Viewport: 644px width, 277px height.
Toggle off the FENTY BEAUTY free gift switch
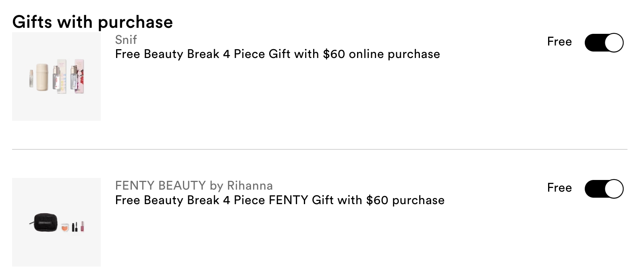[x=604, y=189]
